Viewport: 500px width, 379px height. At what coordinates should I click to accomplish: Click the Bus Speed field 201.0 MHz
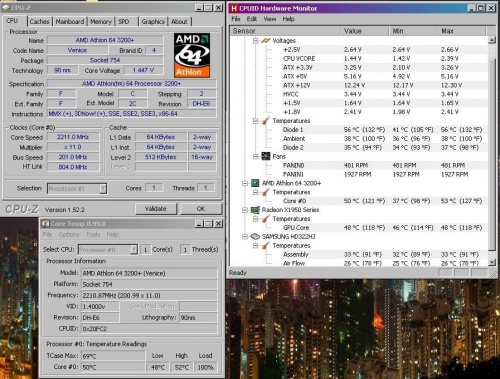[73, 157]
